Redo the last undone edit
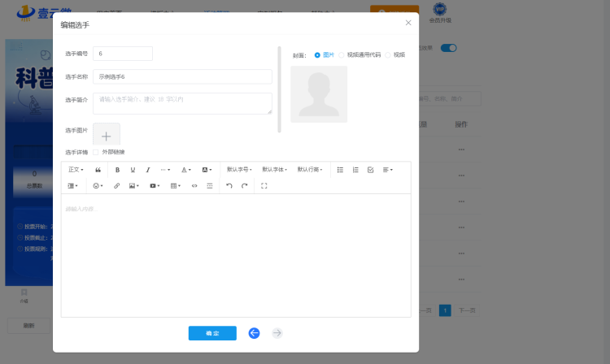 tap(244, 186)
